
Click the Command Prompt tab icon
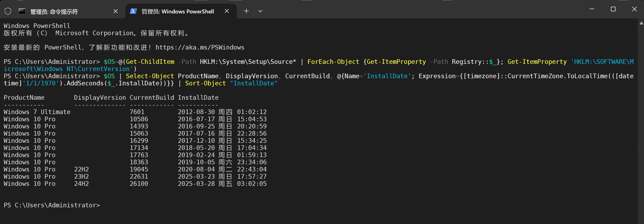click(22, 11)
